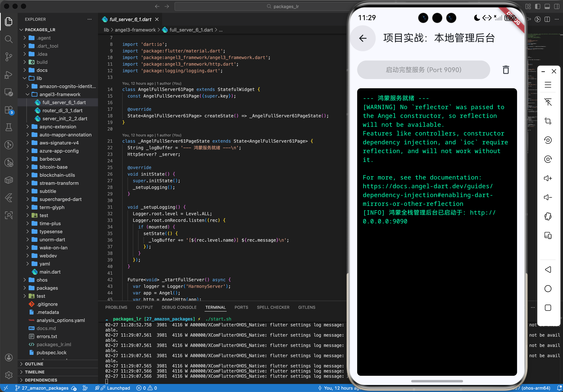Screen dimensions: 563x392
Task: Open the Source Control view
Action: point(9,57)
